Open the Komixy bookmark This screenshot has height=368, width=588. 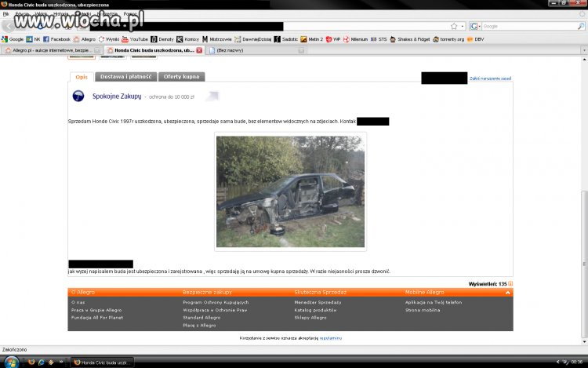pyautogui.click(x=188, y=39)
